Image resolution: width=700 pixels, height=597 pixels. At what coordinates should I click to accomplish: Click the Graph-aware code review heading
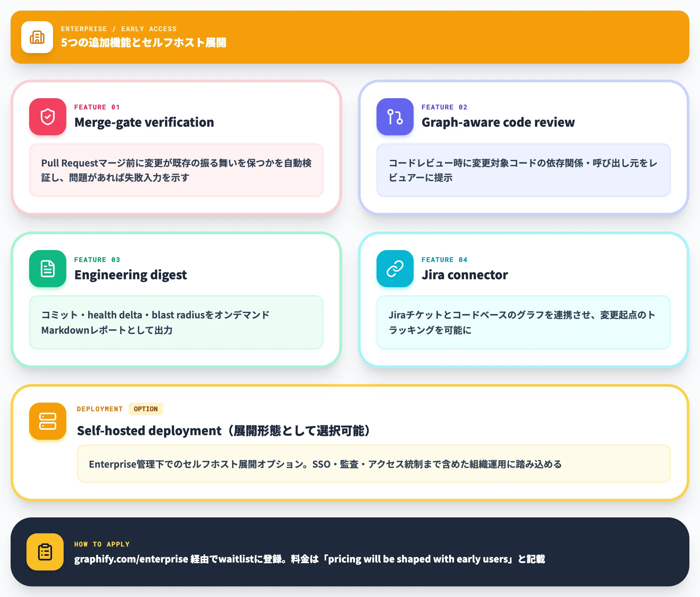498,122
